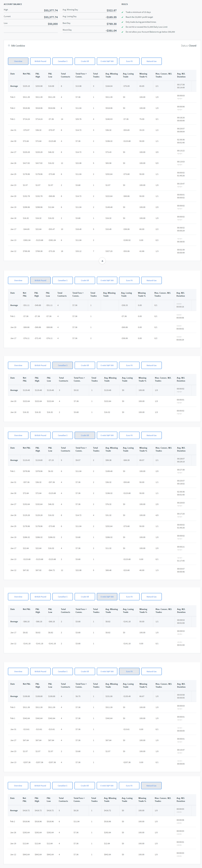
Task: Click the 50k Combine title
Action: coord(18,46)
